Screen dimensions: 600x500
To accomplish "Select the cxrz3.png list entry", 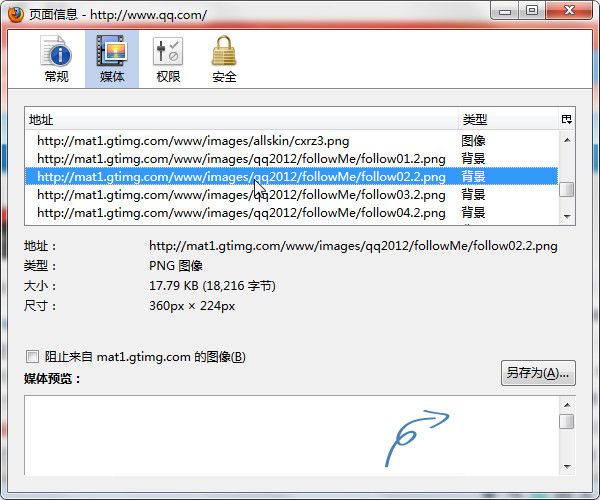I will click(x=291, y=141).
